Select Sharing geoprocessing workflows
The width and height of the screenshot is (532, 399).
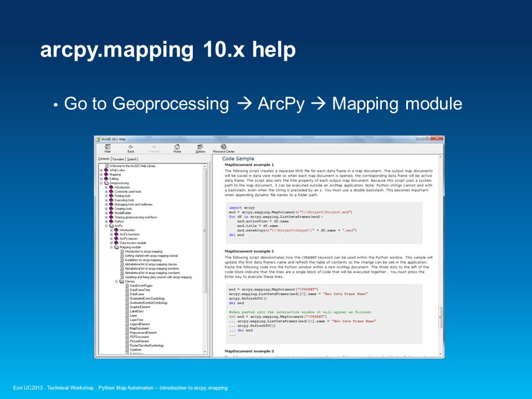tap(136, 217)
